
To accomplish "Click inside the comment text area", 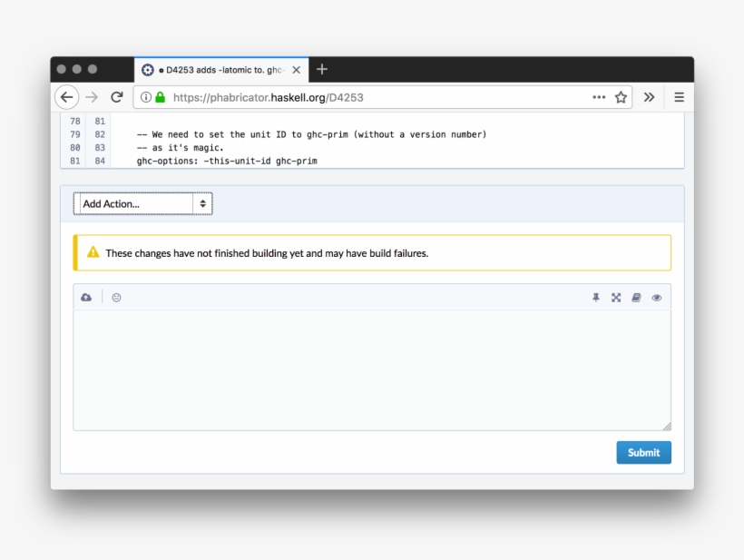I will pos(372,369).
